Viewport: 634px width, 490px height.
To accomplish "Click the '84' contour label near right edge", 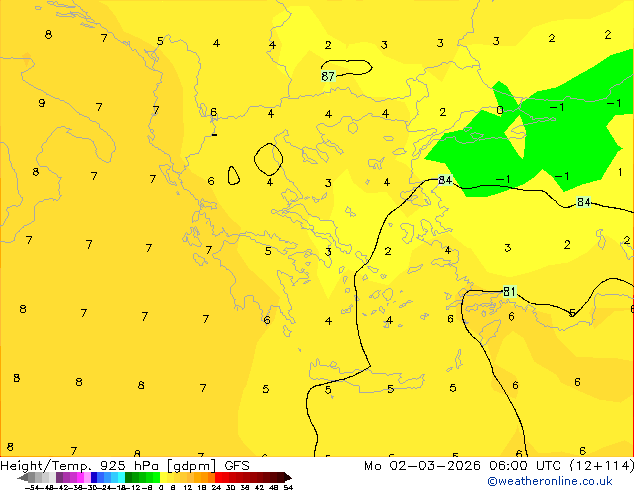I will [x=583, y=202].
